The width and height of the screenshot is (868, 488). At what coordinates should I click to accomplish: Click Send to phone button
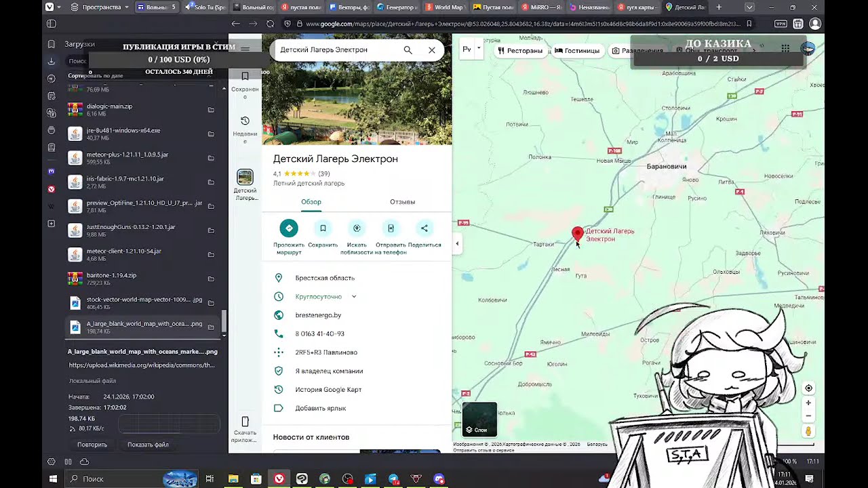tap(391, 228)
